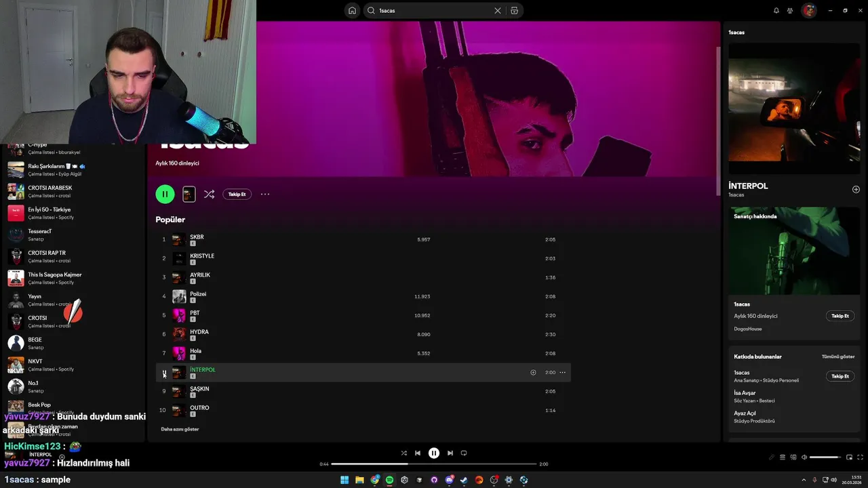Enter full screen player mode
Viewport: 868px width, 488px height.
click(860, 457)
